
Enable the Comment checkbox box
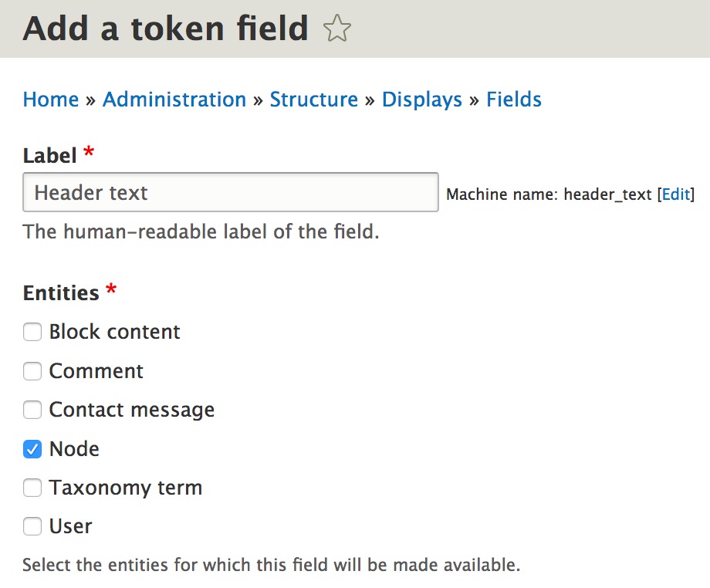[32, 371]
